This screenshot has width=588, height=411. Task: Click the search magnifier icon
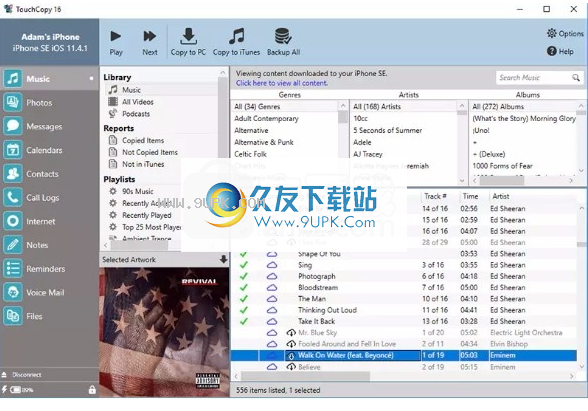(x=576, y=78)
